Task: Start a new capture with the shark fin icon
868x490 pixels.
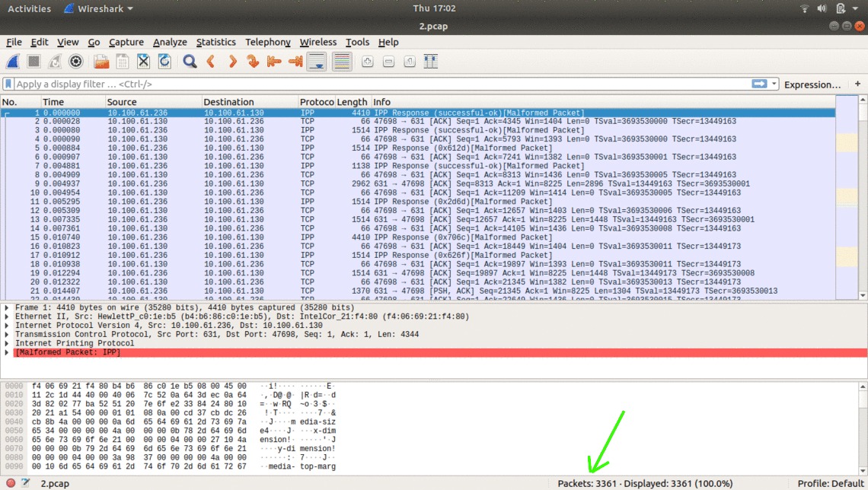Action: [x=13, y=62]
